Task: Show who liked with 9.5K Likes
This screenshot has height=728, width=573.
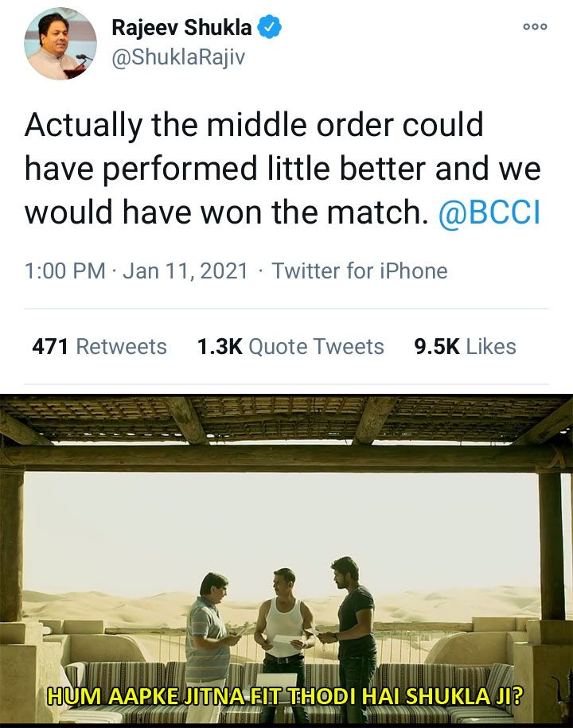Action: pos(464,346)
